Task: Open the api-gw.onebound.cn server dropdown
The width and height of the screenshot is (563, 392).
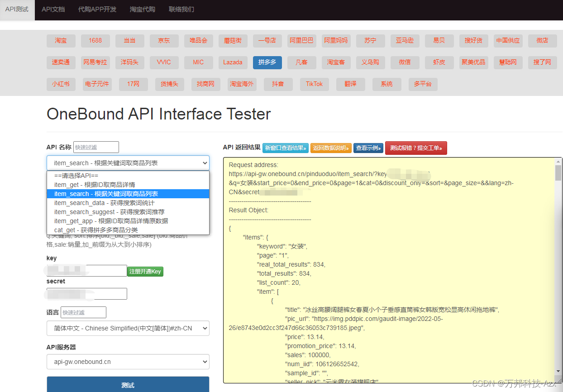Action: pyautogui.click(x=128, y=362)
